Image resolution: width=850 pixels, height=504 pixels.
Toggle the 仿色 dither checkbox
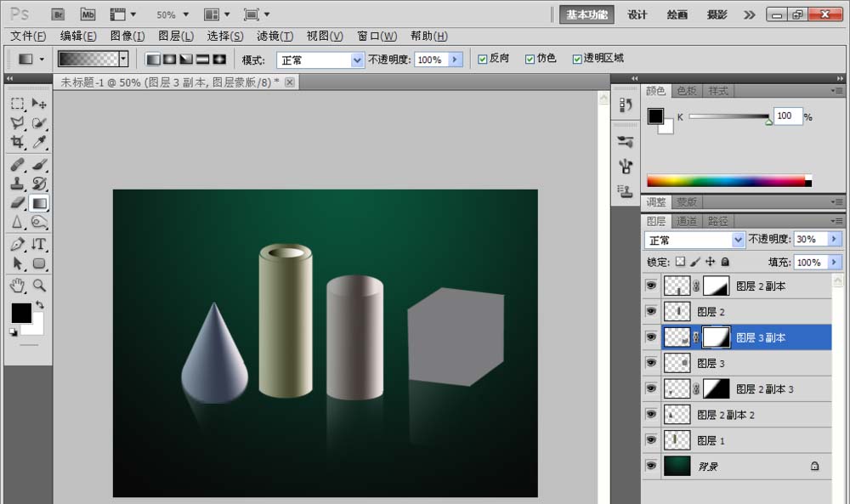click(530, 59)
